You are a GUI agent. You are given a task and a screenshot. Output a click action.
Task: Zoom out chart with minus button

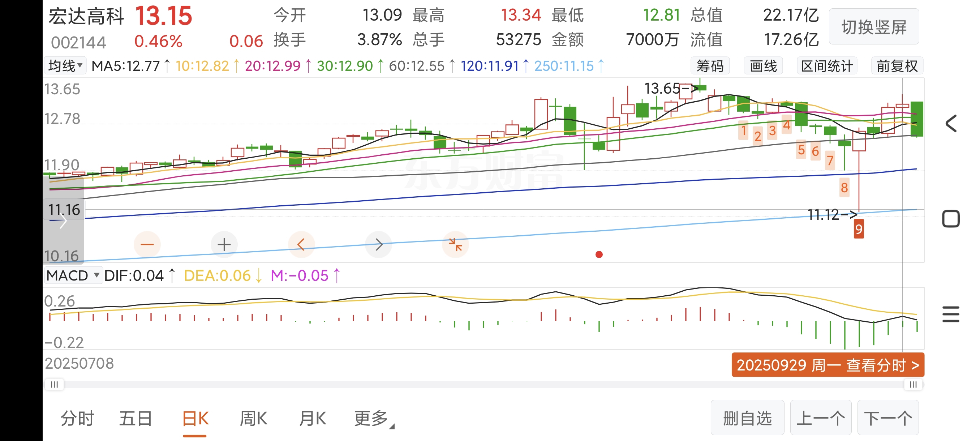147,244
